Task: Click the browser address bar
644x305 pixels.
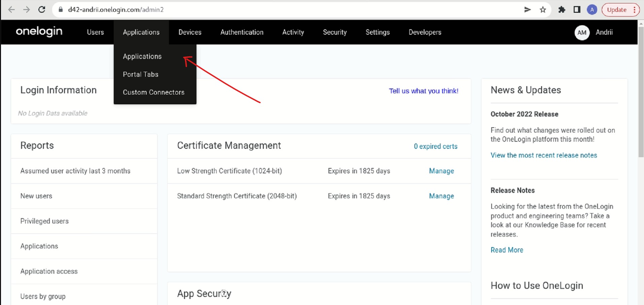Action: [269, 10]
